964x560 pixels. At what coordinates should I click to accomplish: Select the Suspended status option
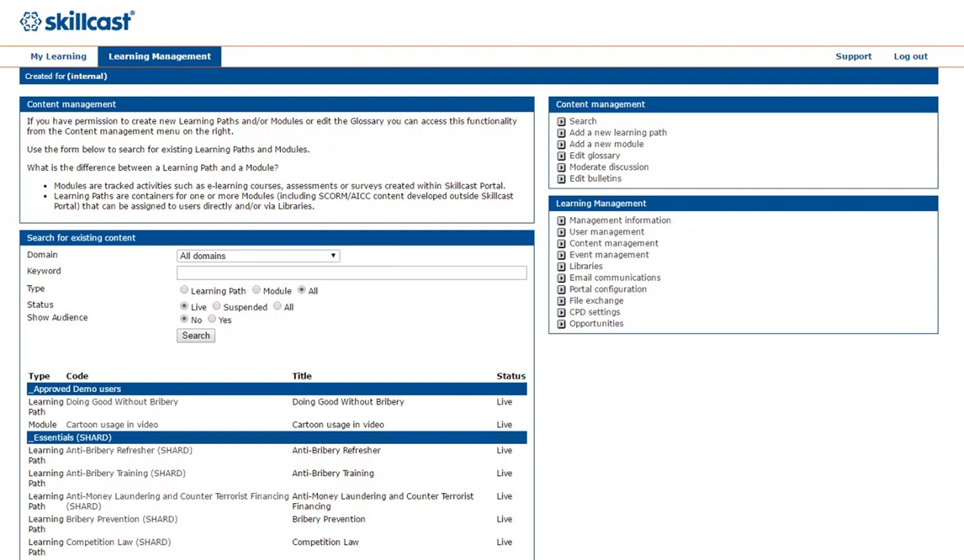(216, 305)
